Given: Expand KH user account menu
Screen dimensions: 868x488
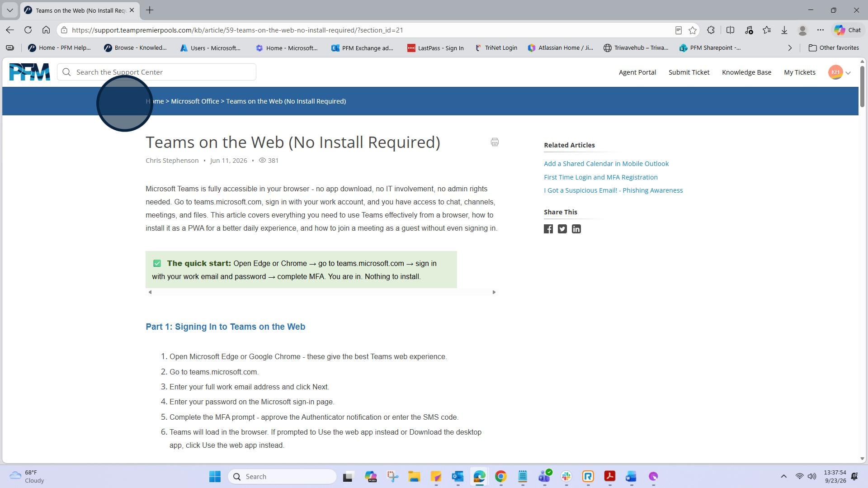Looking at the screenshot, I should point(840,72).
